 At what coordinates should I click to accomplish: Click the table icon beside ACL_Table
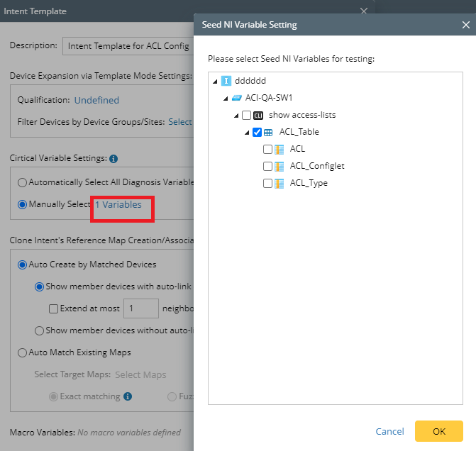pos(268,133)
